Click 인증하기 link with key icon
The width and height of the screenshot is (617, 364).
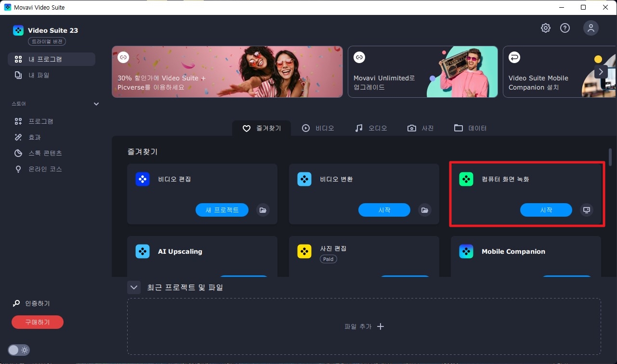(32, 303)
